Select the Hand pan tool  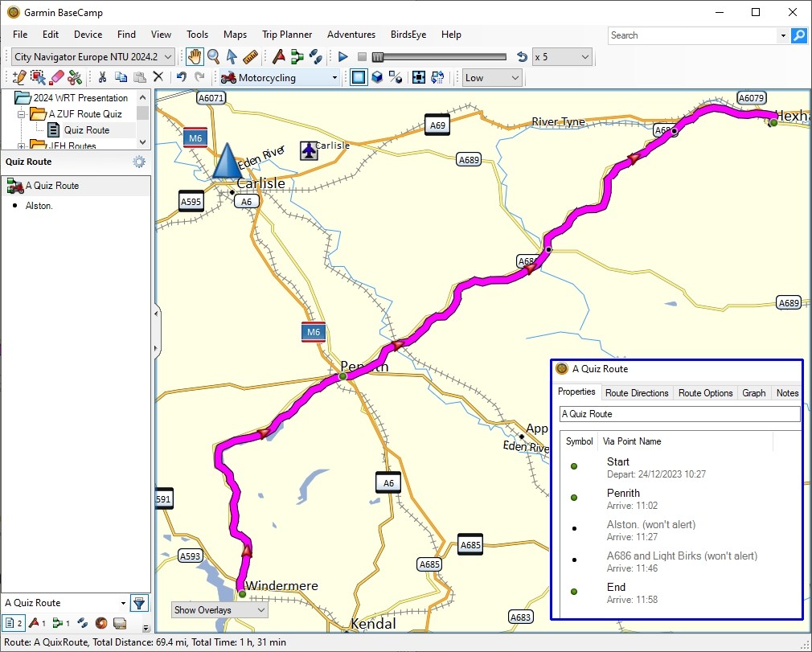195,56
